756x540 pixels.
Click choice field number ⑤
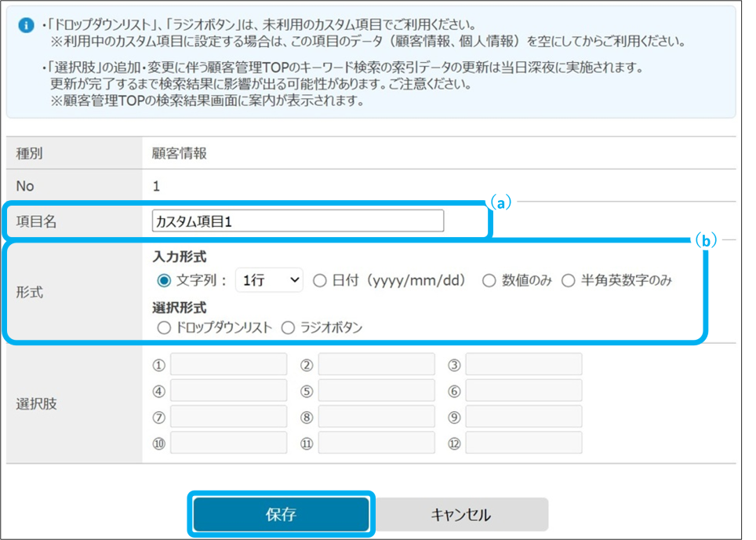point(376,390)
